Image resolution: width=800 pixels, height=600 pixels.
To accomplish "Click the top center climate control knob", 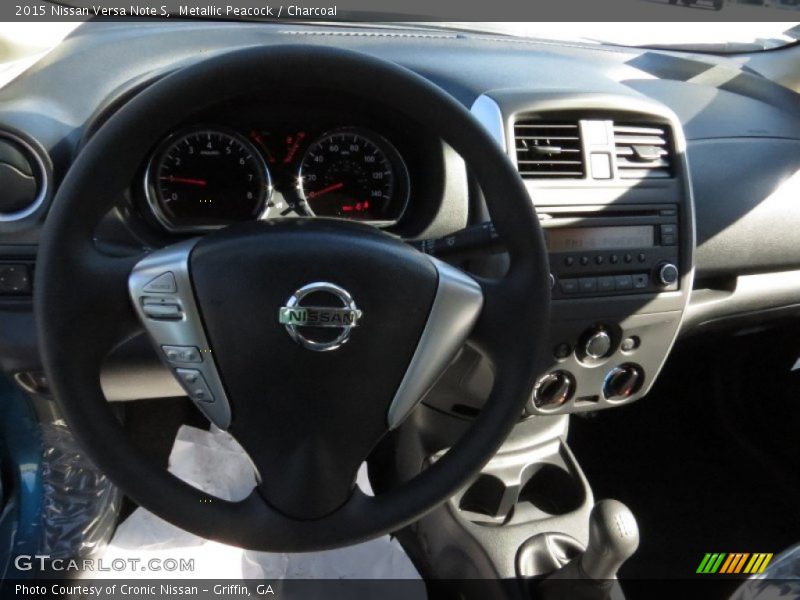I will click(x=596, y=345).
